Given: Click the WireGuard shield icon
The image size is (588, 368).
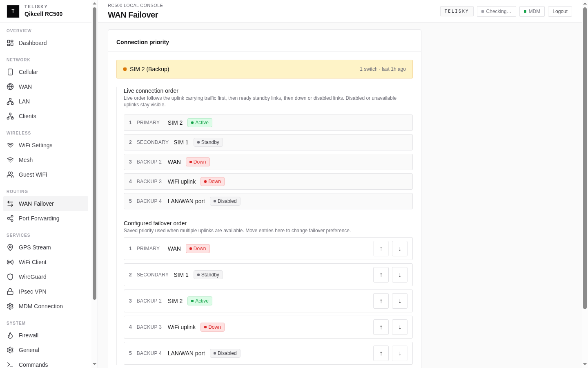Looking at the screenshot, I should (10, 277).
